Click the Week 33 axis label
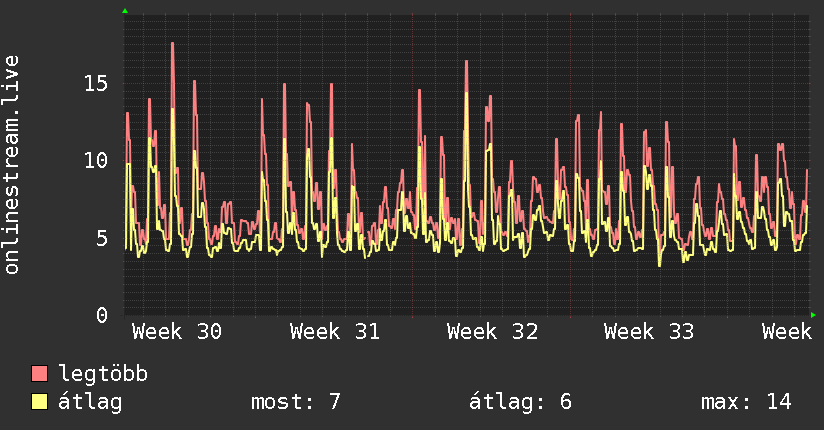The width and height of the screenshot is (824, 430). [649, 332]
